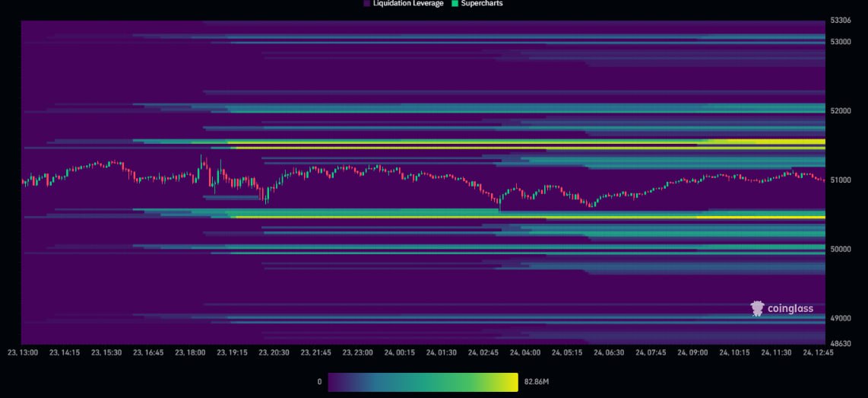Screen dimensions: 868x398
Task: Click the green Supercharts legend square
Action: pos(455,4)
